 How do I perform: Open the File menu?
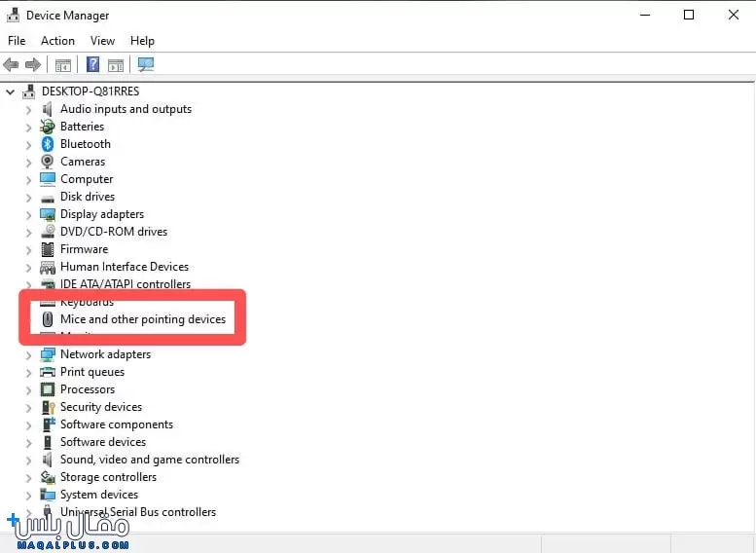[17, 41]
